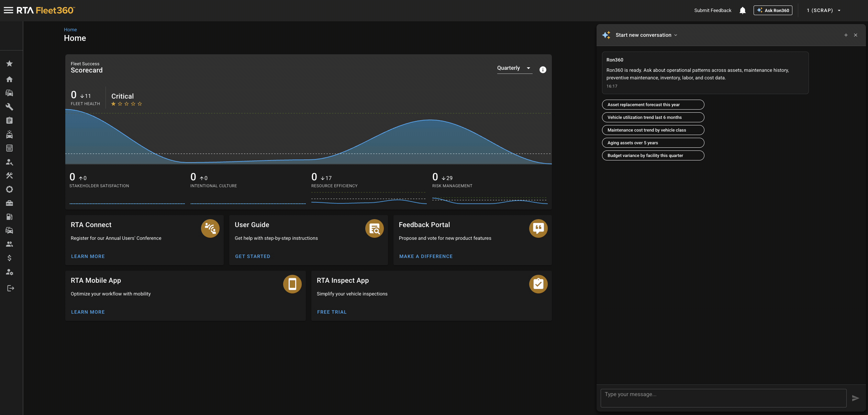
Task: Click the Home breadcrumb link
Action: [70, 30]
